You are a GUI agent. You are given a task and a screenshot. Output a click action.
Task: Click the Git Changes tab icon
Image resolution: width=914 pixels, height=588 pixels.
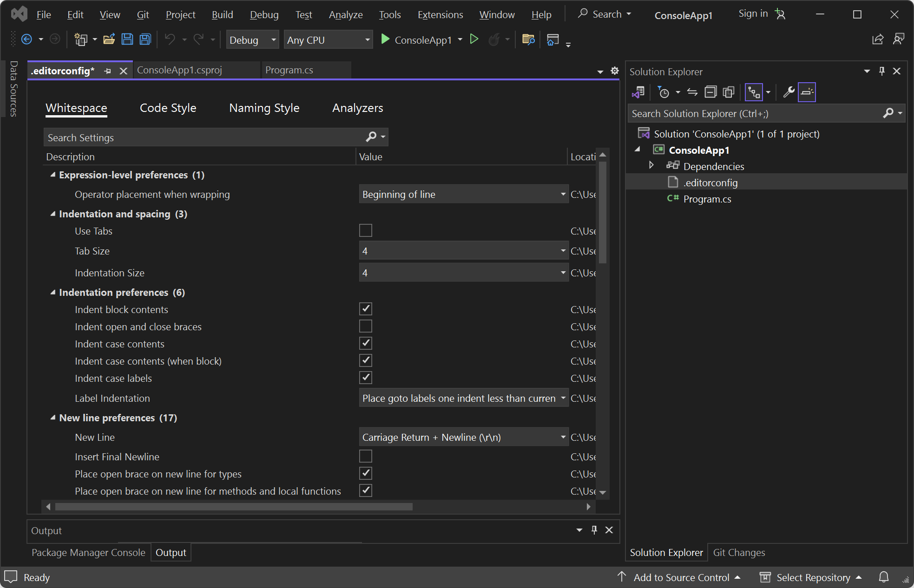click(738, 552)
